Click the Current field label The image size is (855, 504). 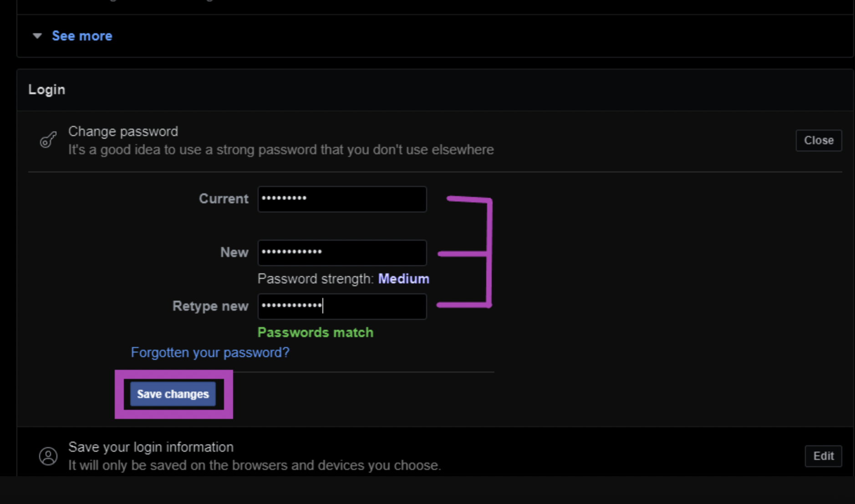[224, 199]
